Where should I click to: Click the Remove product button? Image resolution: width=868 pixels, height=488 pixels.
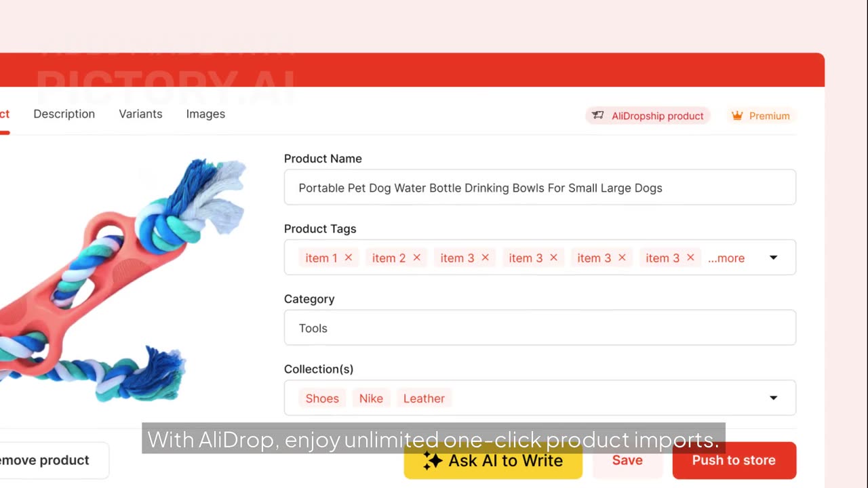pyautogui.click(x=52, y=460)
